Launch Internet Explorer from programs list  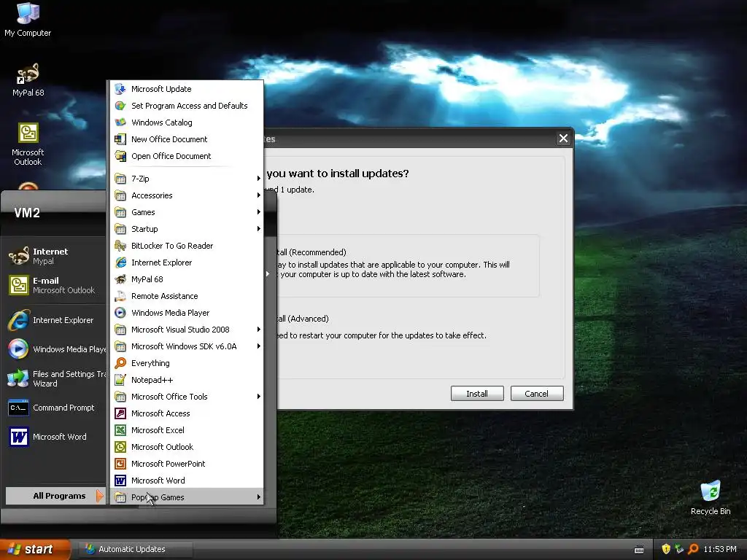(x=186, y=262)
